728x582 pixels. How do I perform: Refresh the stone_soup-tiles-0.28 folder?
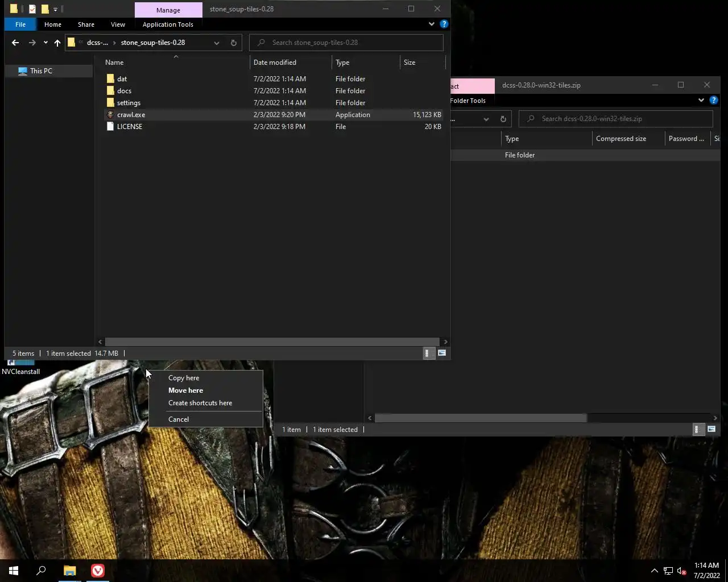click(x=233, y=43)
